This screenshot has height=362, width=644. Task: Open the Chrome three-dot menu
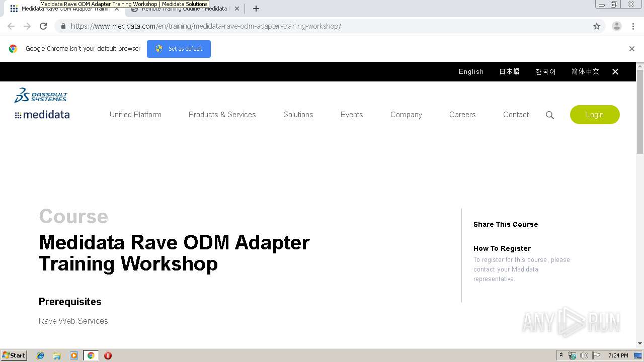pos(633,26)
